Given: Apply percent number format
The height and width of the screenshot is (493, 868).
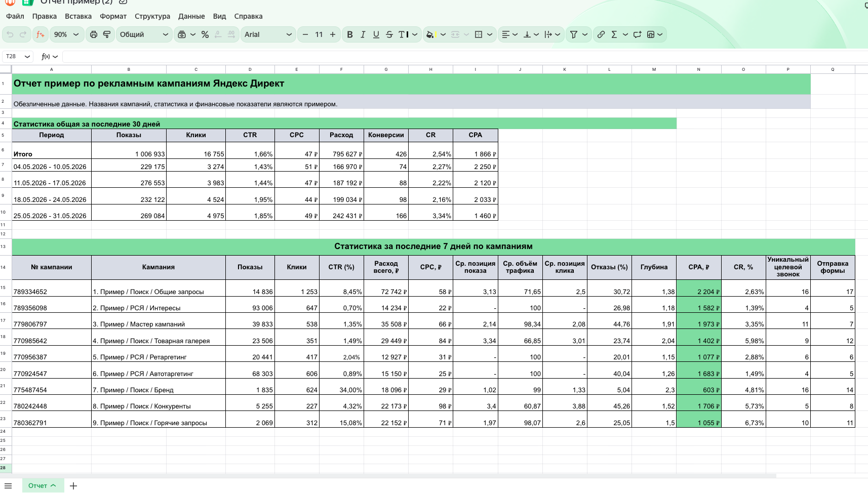Looking at the screenshot, I should point(205,34).
